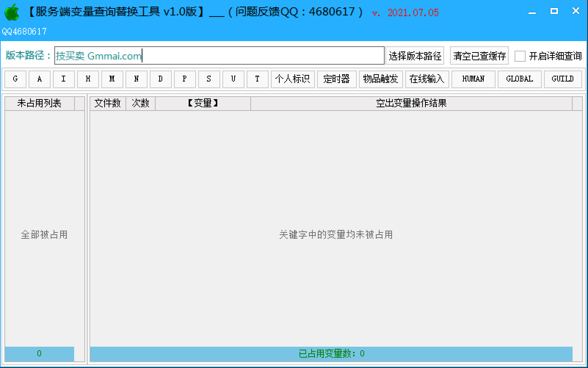This screenshot has height=368, width=588.
Task: Click the 已占用变量数 status bar
Action: (x=331, y=354)
